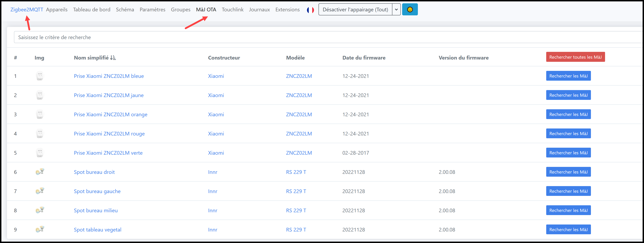Sort by Nom simplifié column icon
This screenshot has width=644, height=243.
tap(113, 58)
